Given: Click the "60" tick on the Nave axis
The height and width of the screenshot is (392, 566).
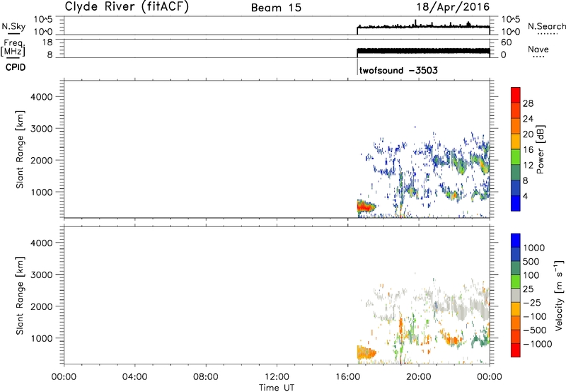Looking at the screenshot, I should click(506, 42).
